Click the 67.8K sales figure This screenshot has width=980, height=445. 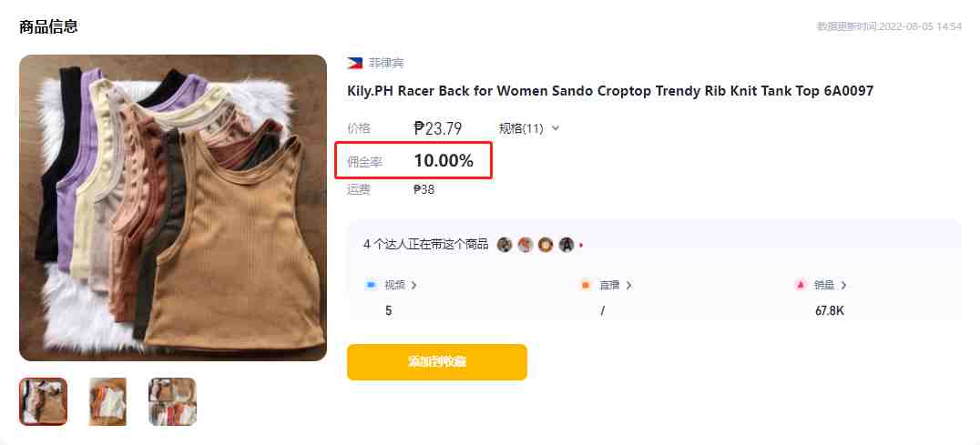830,310
